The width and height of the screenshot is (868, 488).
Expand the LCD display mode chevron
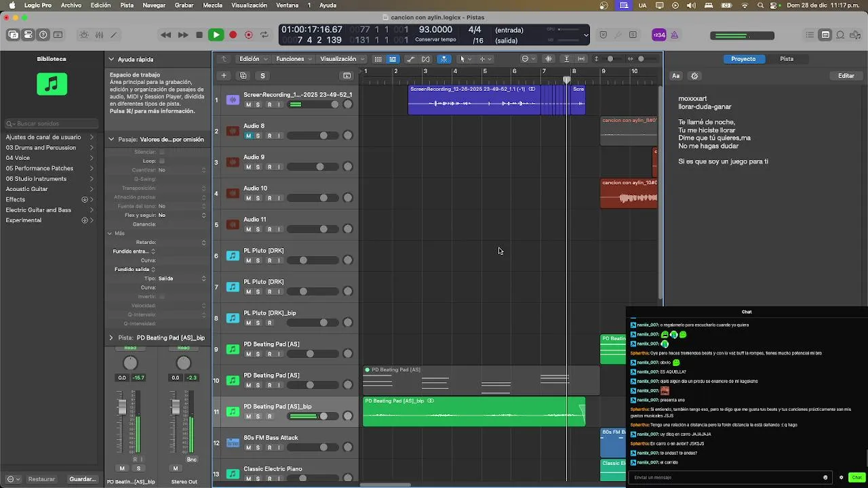point(586,35)
